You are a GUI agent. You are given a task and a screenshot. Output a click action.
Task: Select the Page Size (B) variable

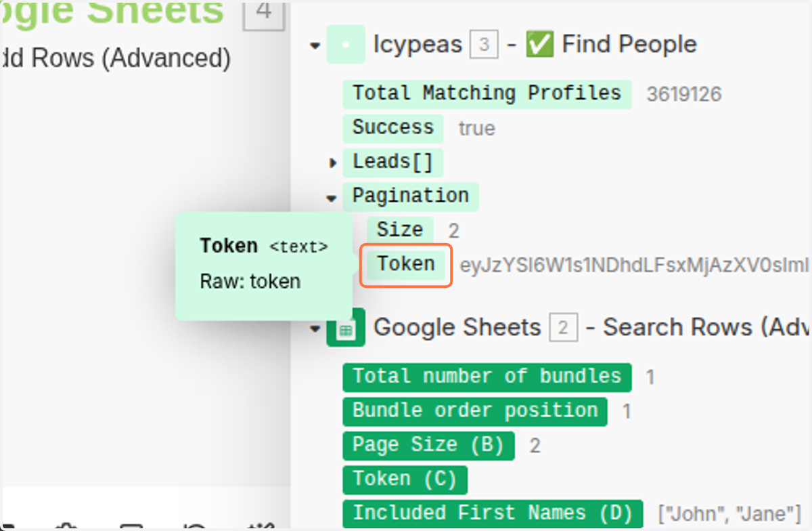click(x=429, y=446)
